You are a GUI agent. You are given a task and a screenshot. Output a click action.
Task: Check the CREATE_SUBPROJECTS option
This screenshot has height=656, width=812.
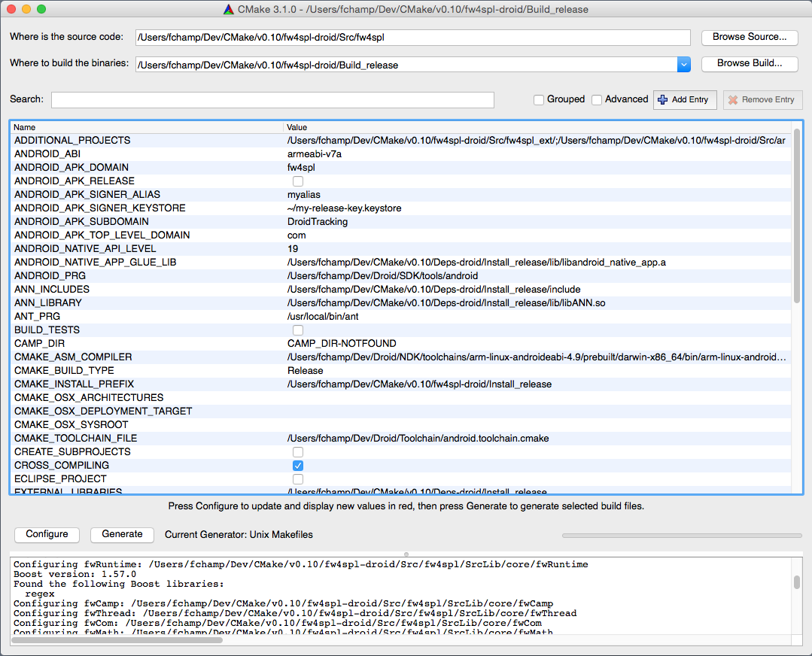298,452
